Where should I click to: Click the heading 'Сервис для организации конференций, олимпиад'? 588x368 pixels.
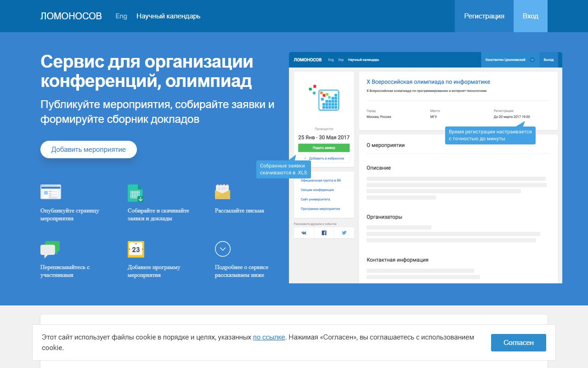point(147,71)
